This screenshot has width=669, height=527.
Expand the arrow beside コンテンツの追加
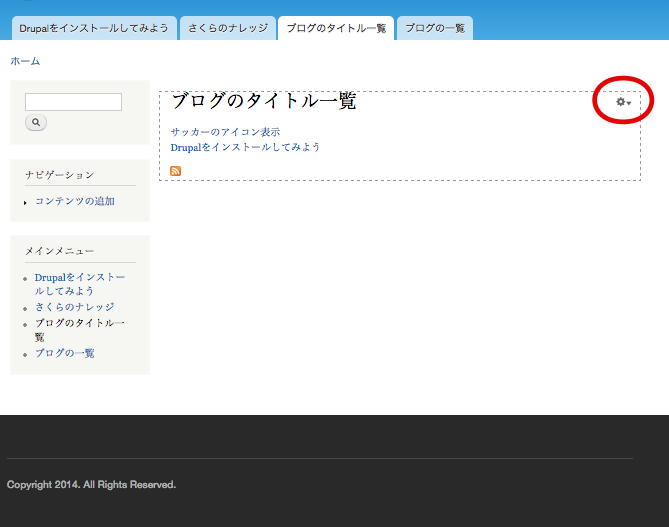25,202
